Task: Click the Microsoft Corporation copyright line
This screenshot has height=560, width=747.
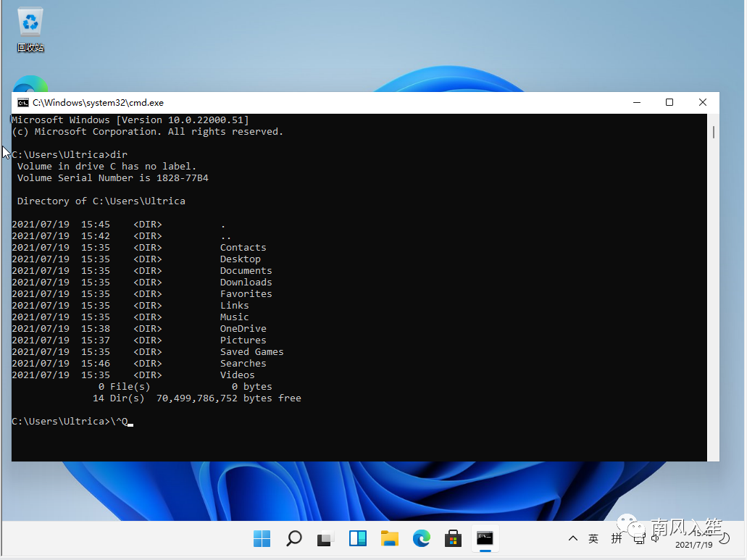Action: click(148, 131)
